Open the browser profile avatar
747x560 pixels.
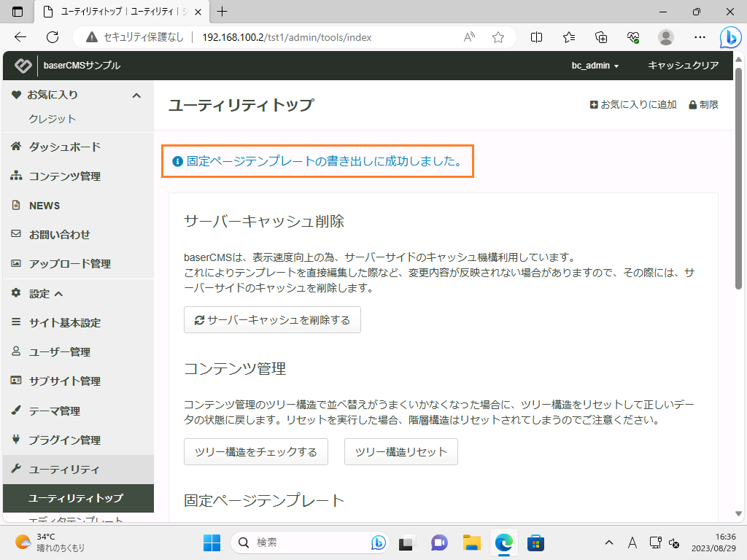point(665,37)
